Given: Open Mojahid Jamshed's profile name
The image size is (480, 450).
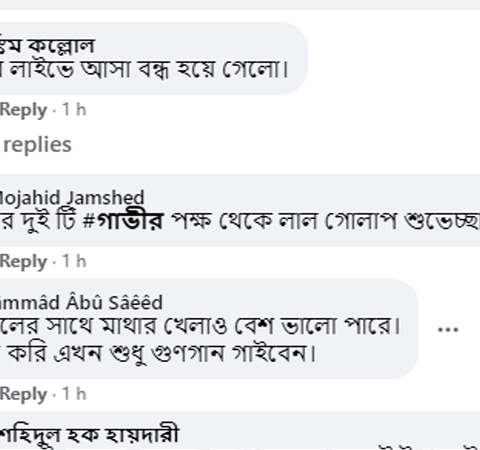Looking at the screenshot, I should point(72,197).
